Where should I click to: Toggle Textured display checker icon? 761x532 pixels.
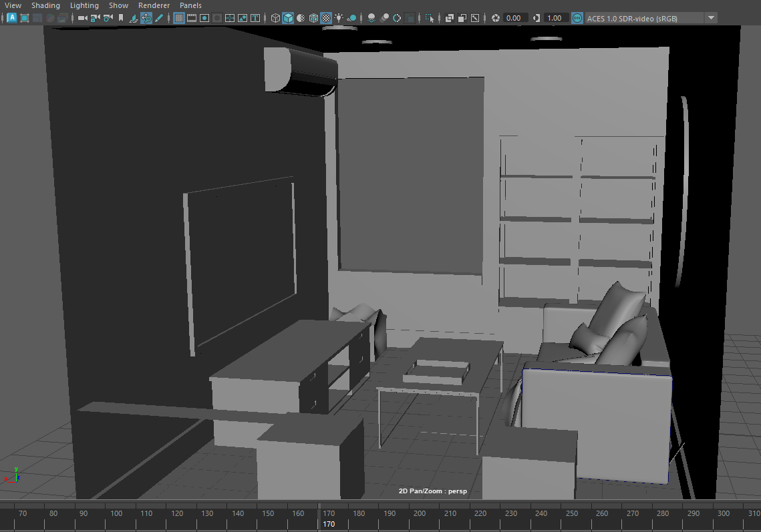coord(326,18)
